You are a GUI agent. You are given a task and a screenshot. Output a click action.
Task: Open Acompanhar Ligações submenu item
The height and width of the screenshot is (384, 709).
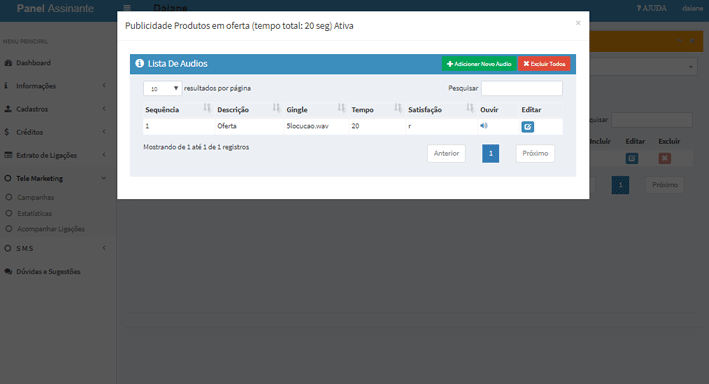pos(51,229)
